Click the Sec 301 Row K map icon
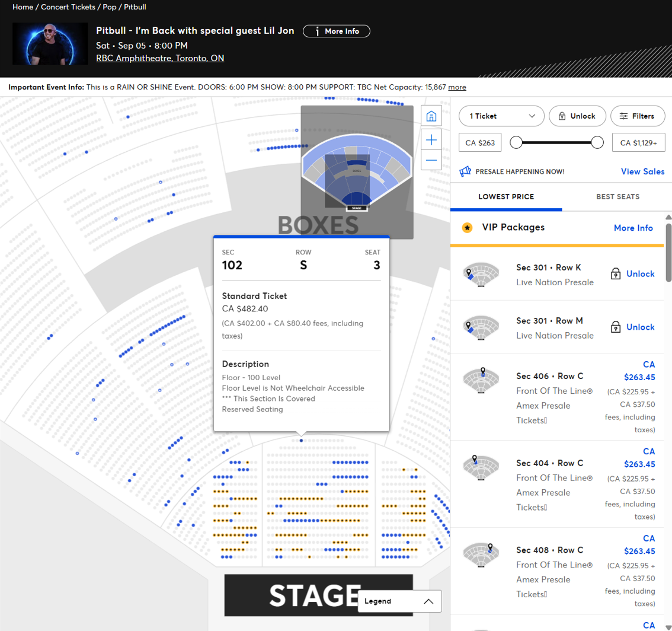This screenshot has height=631, width=672. click(481, 275)
